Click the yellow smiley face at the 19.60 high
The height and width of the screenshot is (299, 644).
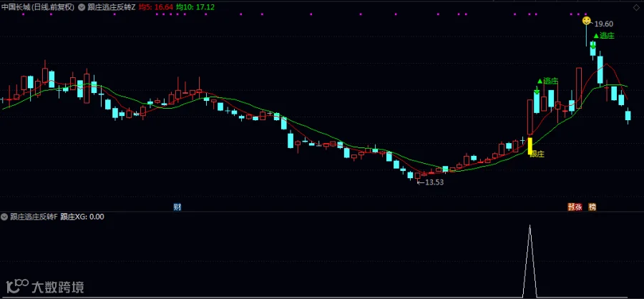(587, 21)
